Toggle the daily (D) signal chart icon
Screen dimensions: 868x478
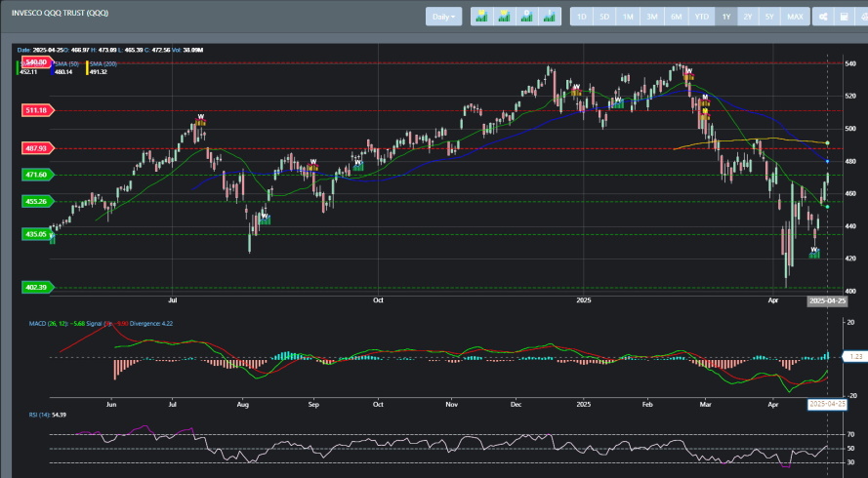pos(527,17)
